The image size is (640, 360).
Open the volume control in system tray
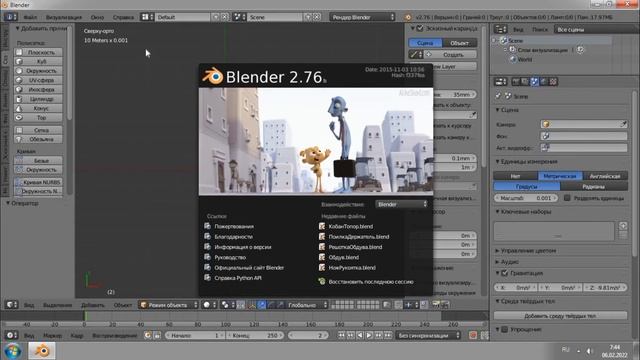590,351
